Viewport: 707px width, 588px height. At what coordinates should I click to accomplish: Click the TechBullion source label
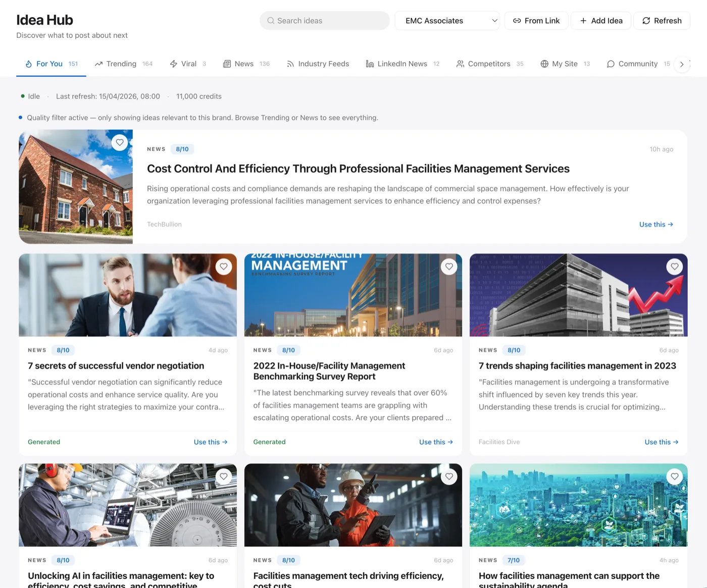pos(164,225)
